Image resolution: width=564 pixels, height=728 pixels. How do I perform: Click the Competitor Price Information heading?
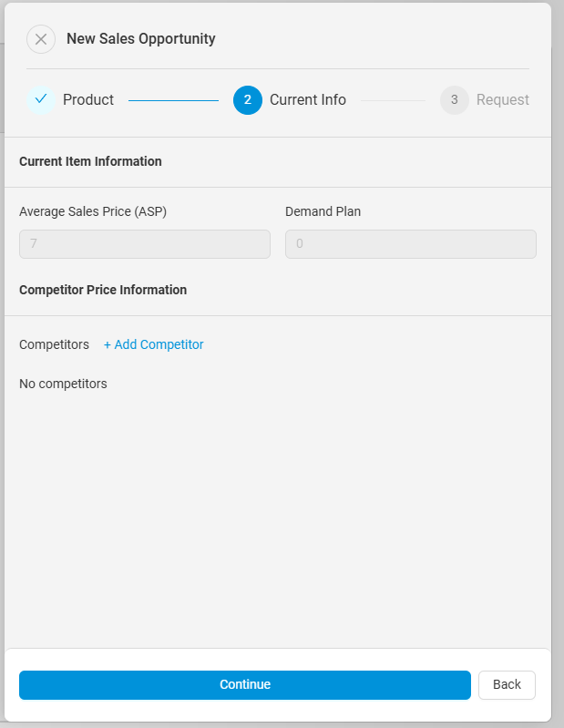(x=103, y=290)
